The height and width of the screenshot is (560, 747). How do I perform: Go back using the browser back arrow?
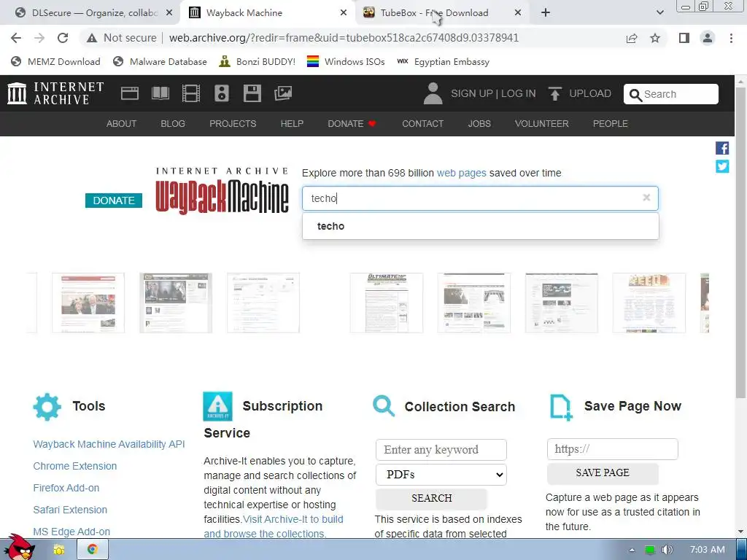(x=16, y=38)
